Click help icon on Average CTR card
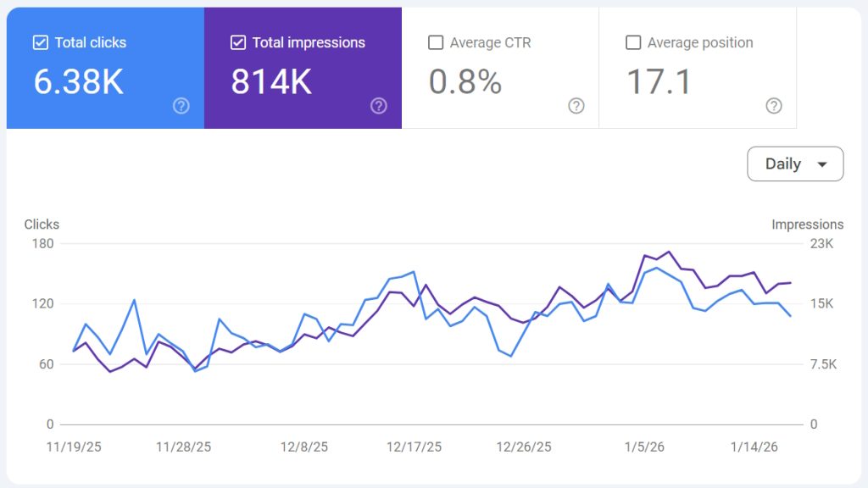This screenshot has width=868, height=488. click(x=576, y=106)
